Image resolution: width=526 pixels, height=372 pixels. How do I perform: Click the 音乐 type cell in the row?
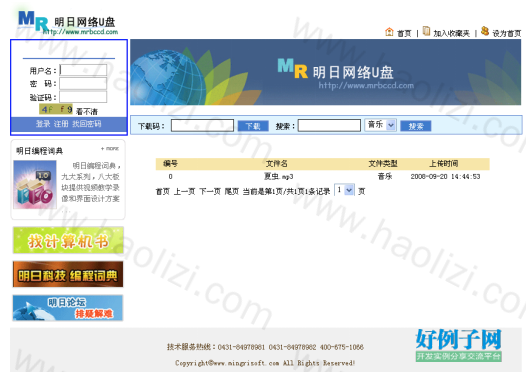pos(385,176)
